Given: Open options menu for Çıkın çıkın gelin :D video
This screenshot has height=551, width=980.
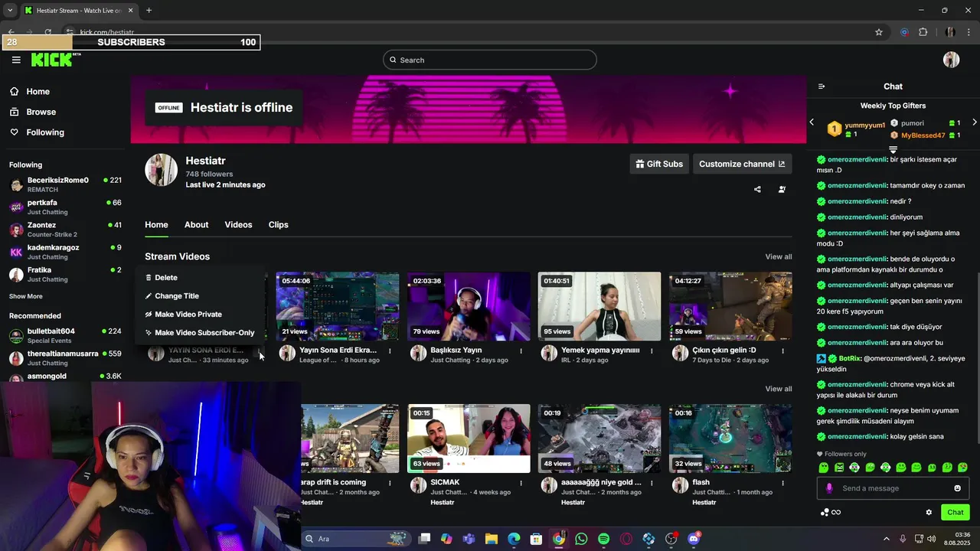Looking at the screenshot, I should (x=782, y=350).
